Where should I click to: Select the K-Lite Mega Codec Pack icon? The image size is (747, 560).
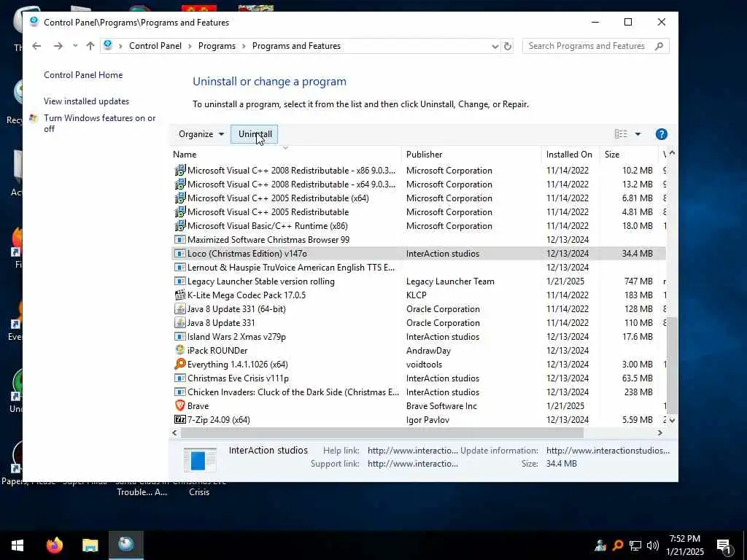coord(179,295)
